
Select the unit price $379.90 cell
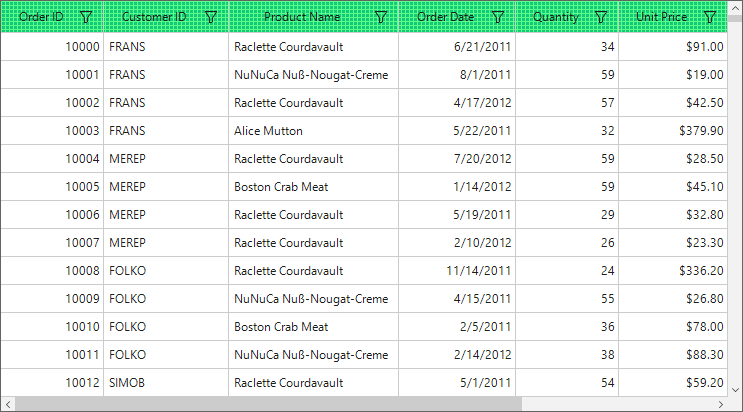pyautogui.click(x=673, y=130)
